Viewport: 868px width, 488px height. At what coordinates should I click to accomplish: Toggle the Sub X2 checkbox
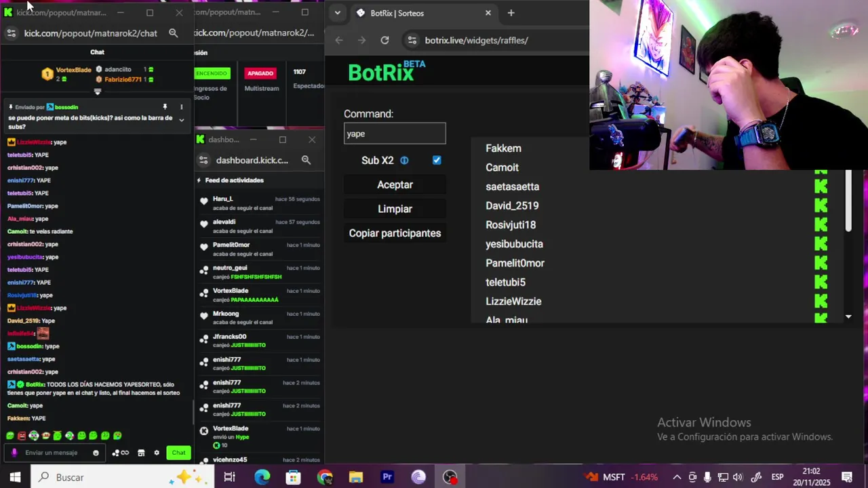coord(437,161)
